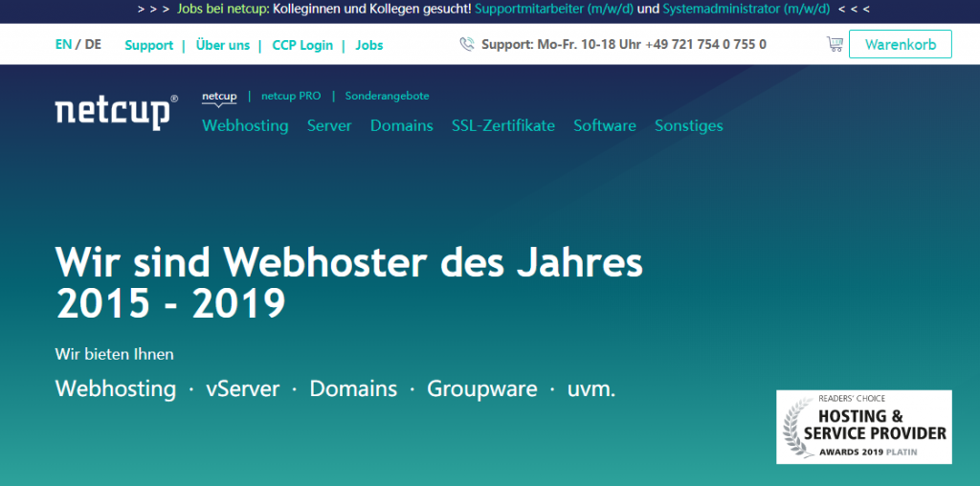The height and width of the screenshot is (486, 980).
Task: Switch language to DE
Action: tap(93, 44)
